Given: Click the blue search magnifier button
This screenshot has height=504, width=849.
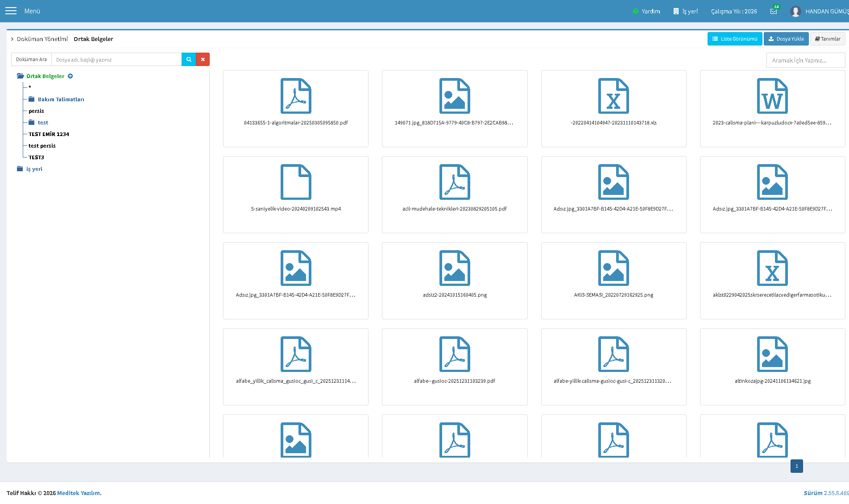Looking at the screenshot, I should pyautogui.click(x=189, y=59).
